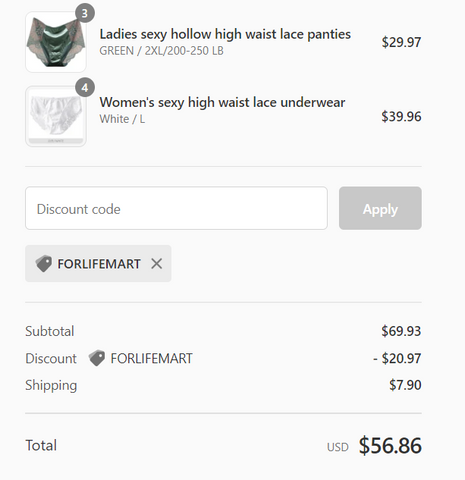Click the quantity badge showing 3
Screen dimensions: 465x480
tap(85, 13)
